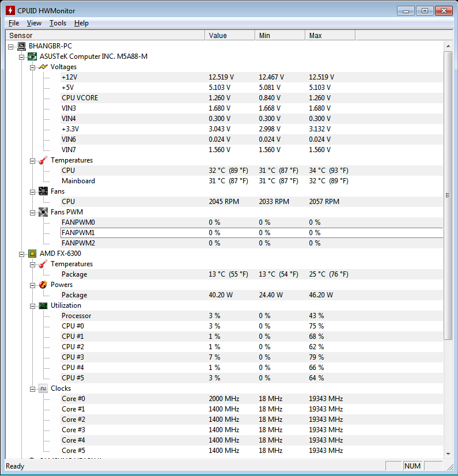Collapse the Fans group
The image size is (458, 476).
(32, 192)
